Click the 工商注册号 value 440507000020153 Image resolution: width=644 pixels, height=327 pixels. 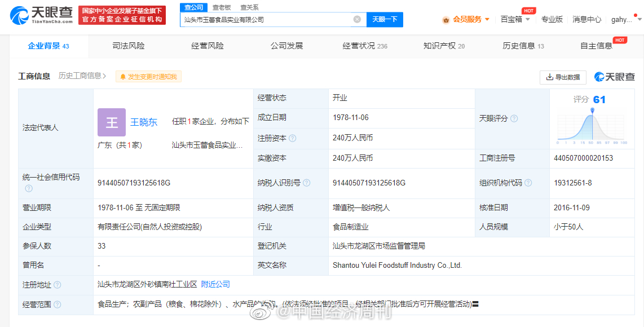pos(583,158)
